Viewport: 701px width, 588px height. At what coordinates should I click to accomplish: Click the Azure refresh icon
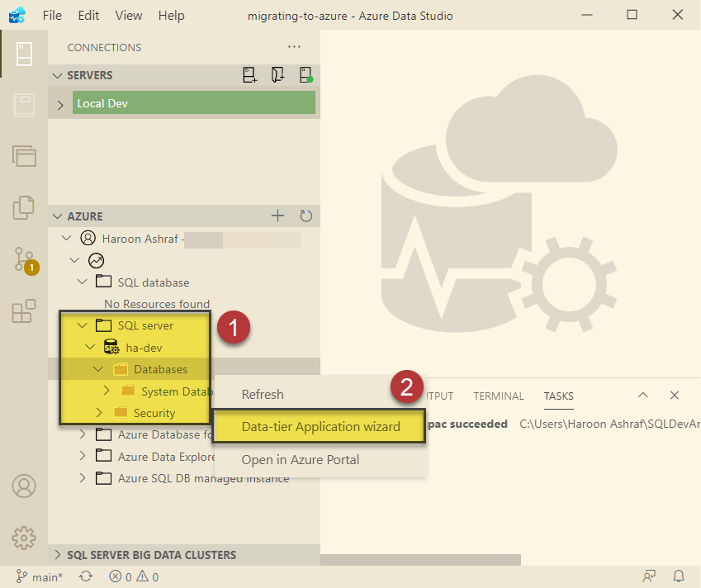point(306,216)
